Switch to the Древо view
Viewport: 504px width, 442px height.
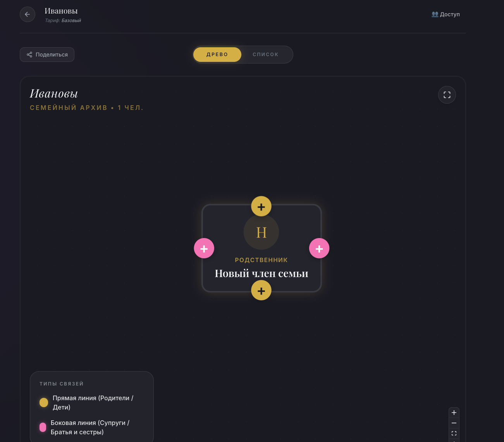[217, 55]
